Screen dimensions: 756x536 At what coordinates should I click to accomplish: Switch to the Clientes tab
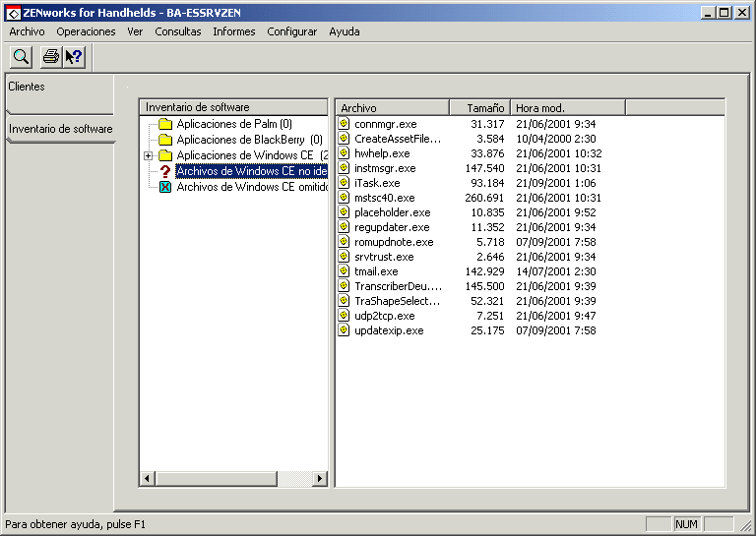click(x=60, y=93)
